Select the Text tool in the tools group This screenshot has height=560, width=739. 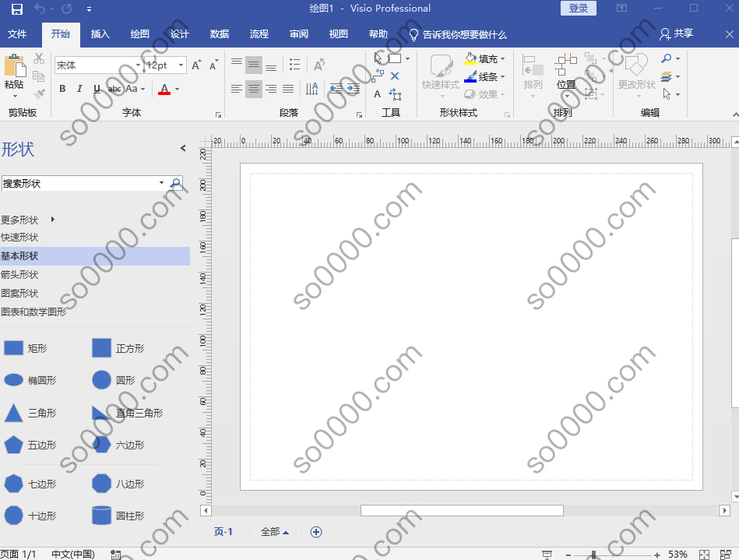point(378,93)
